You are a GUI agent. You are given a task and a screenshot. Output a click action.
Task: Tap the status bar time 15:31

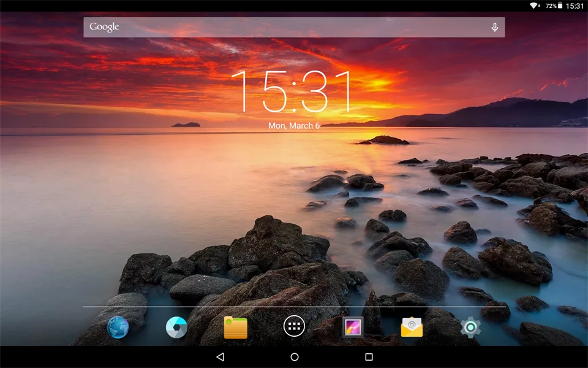575,6
